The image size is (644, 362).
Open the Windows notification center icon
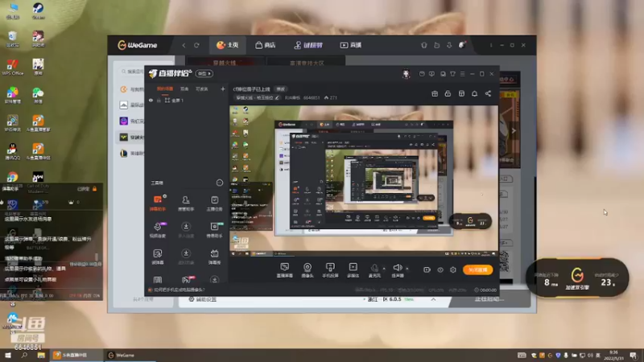pyautogui.click(x=634, y=355)
